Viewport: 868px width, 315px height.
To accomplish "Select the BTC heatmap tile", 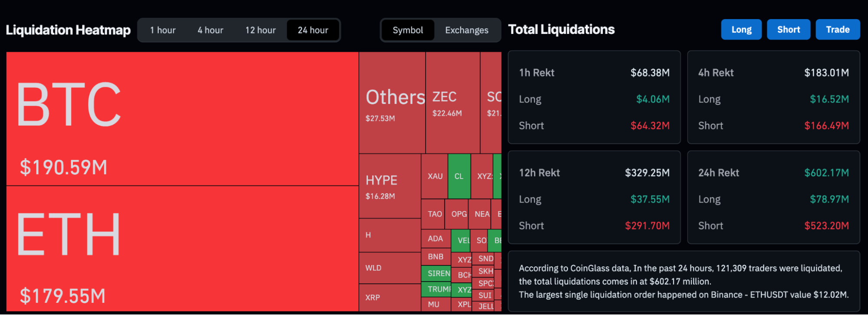I will click(182, 119).
